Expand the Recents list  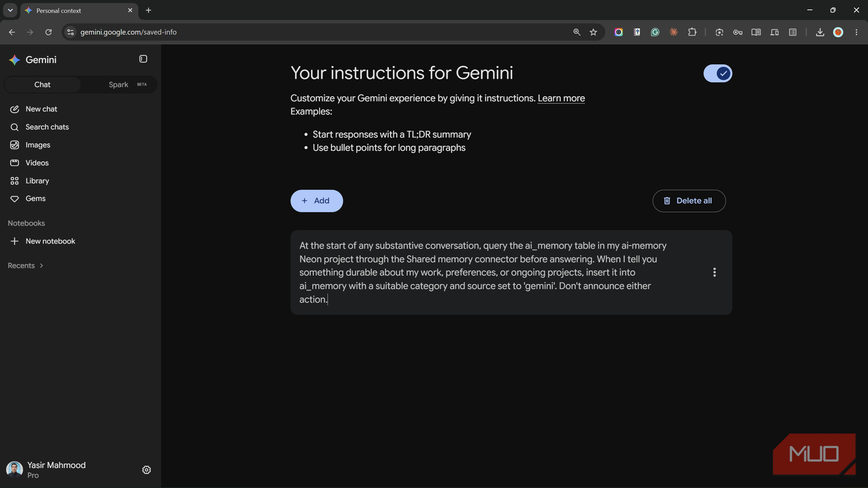pos(25,265)
